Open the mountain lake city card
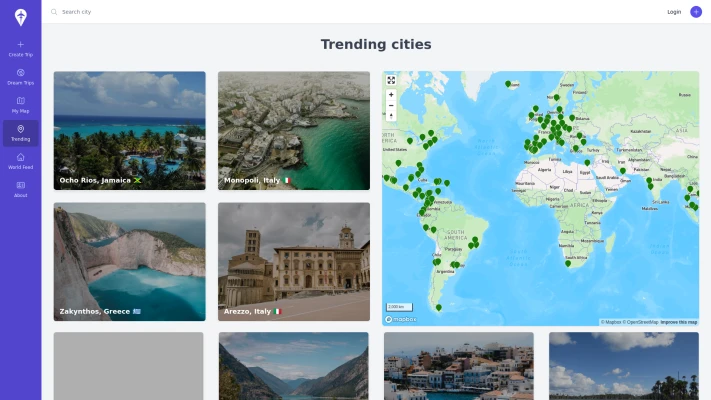The image size is (711, 400). click(x=294, y=366)
